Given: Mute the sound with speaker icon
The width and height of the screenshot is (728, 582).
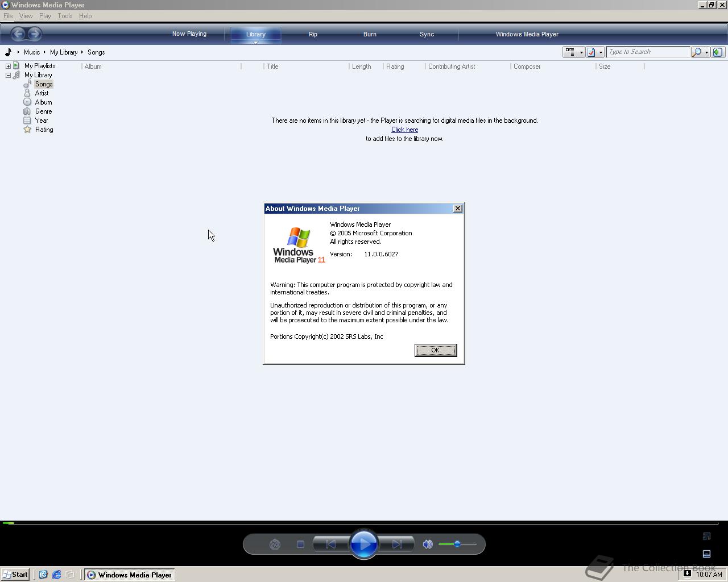Looking at the screenshot, I should click(x=428, y=544).
